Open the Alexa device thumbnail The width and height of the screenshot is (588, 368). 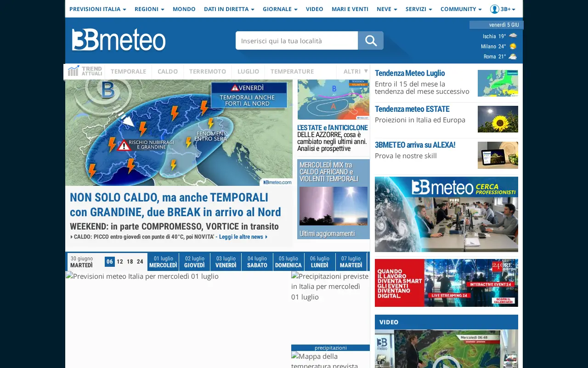click(498, 155)
